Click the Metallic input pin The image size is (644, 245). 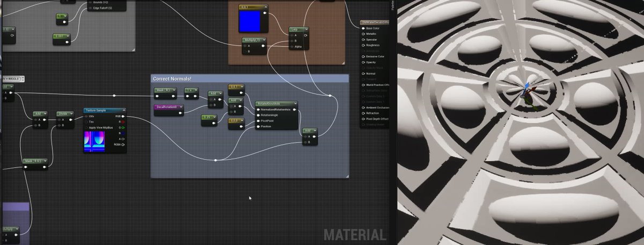363,34
